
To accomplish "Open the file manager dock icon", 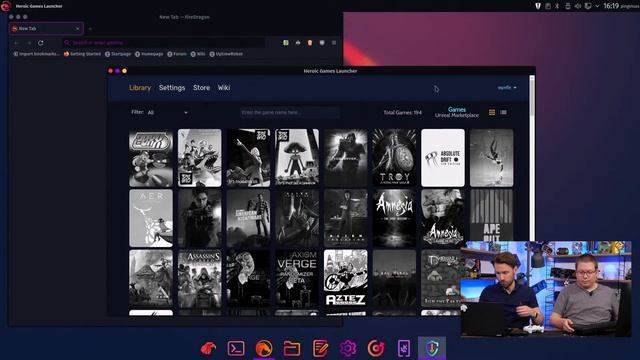I will [x=292, y=348].
